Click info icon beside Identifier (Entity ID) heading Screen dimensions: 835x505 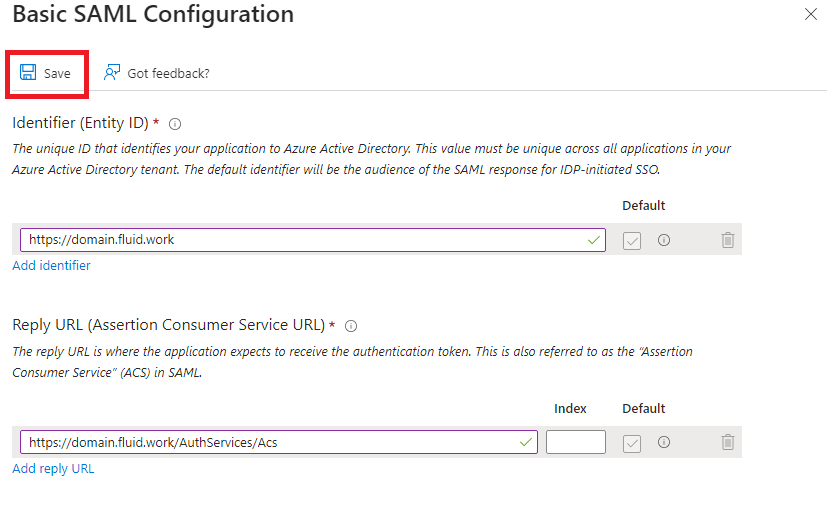pos(175,124)
